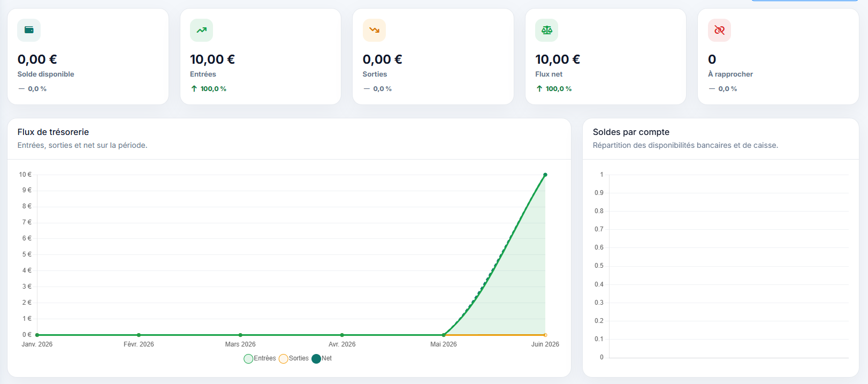Viewport: 868px width, 384px height.
Task: Click the Juin 2026 axis label
Action: [545, 344]
